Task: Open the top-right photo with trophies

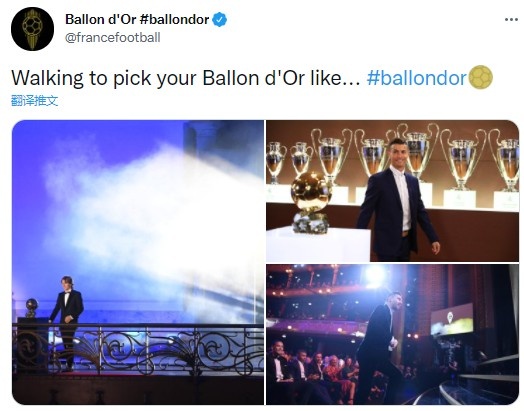Action: click(x=392, y=191)
